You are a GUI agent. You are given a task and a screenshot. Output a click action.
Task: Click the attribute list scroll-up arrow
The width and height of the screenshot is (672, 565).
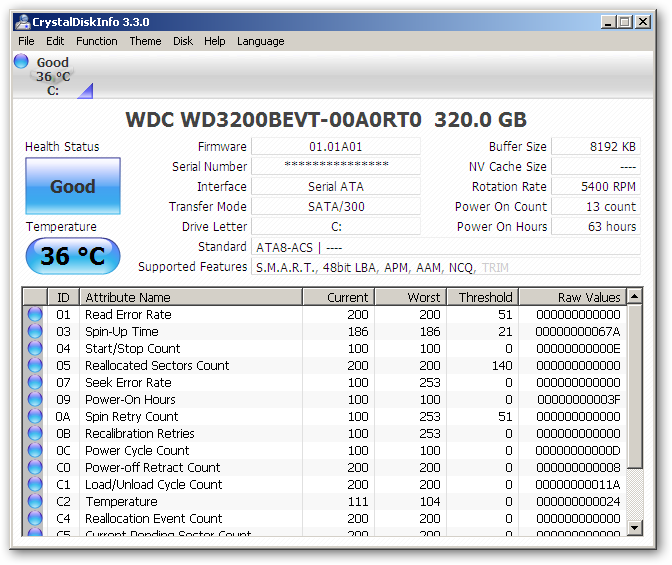(635, 297)
